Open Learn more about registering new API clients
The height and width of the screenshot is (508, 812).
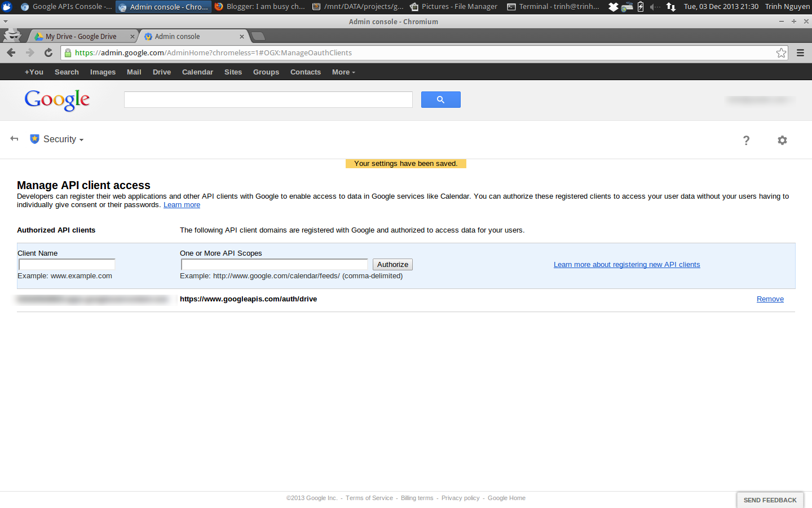(626, 265)
